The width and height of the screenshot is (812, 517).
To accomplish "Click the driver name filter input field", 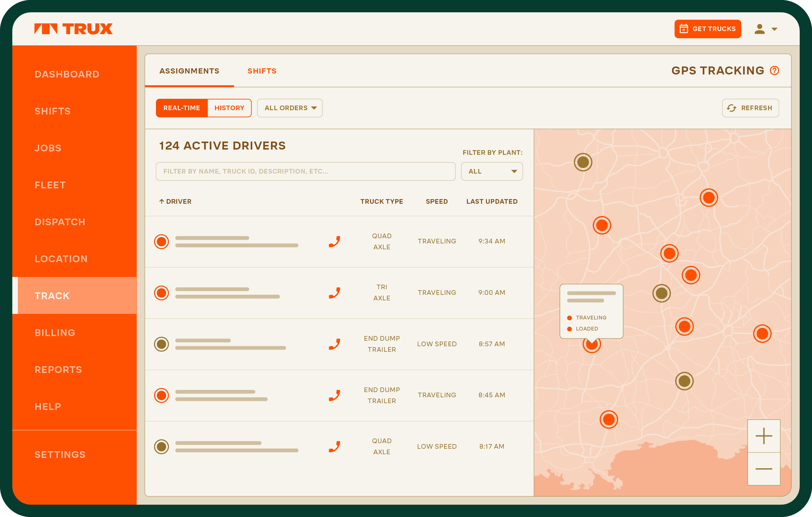I will [305, 171].
